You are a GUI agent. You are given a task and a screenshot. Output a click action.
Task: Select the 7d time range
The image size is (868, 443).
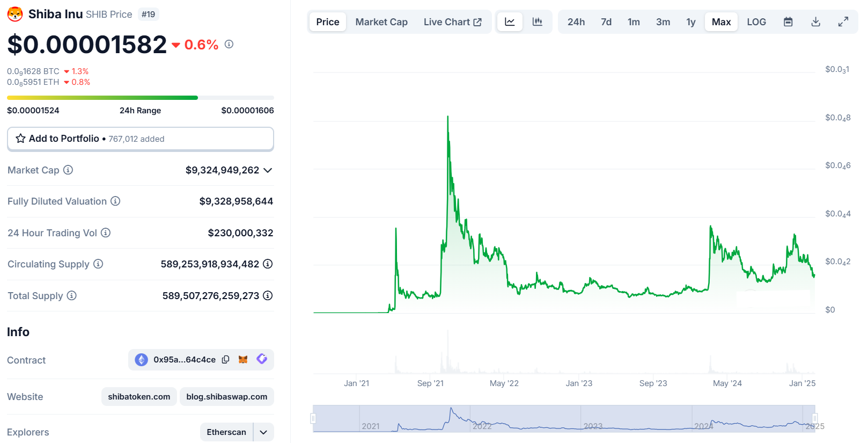coord(606,22)
